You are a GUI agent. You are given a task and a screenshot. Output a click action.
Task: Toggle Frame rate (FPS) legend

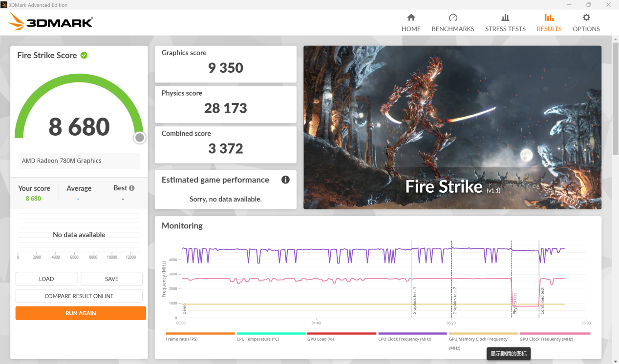pos(182,339)
